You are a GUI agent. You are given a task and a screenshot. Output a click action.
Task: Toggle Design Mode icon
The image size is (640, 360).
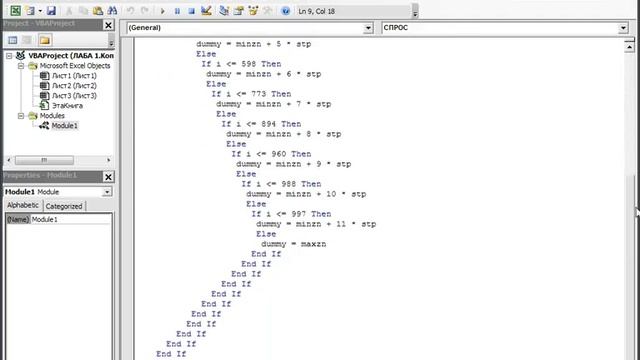point(206,11)
